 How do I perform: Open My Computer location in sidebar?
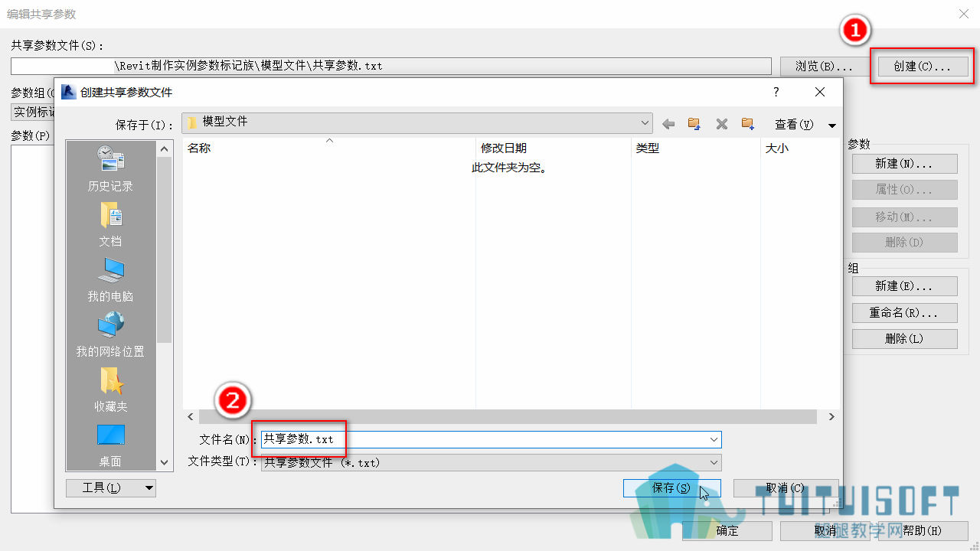110,279
